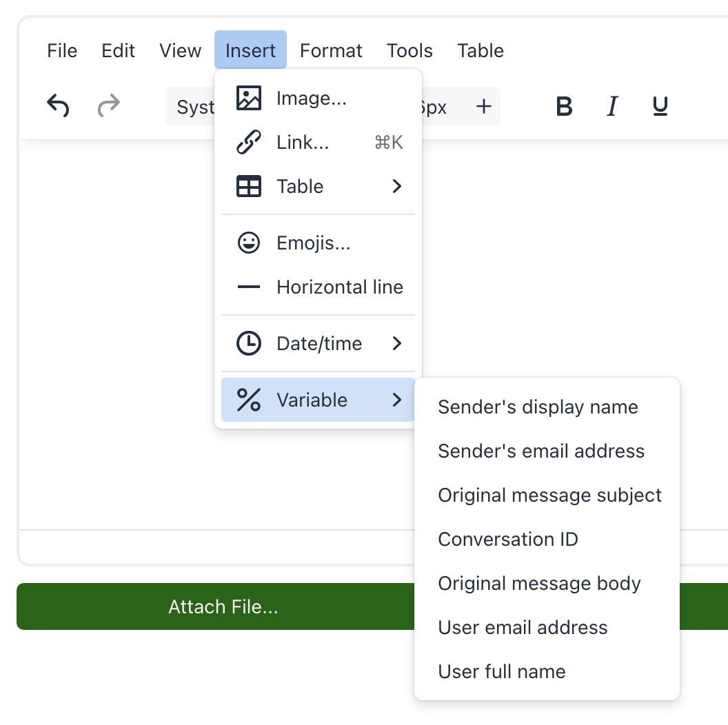Insert Conversation ID variable
728x725 pixels.
tap(547, 539)
